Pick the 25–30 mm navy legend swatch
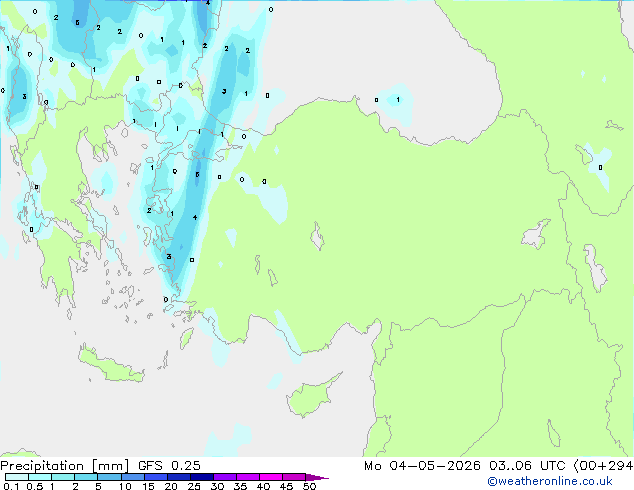 pos(201,477)
